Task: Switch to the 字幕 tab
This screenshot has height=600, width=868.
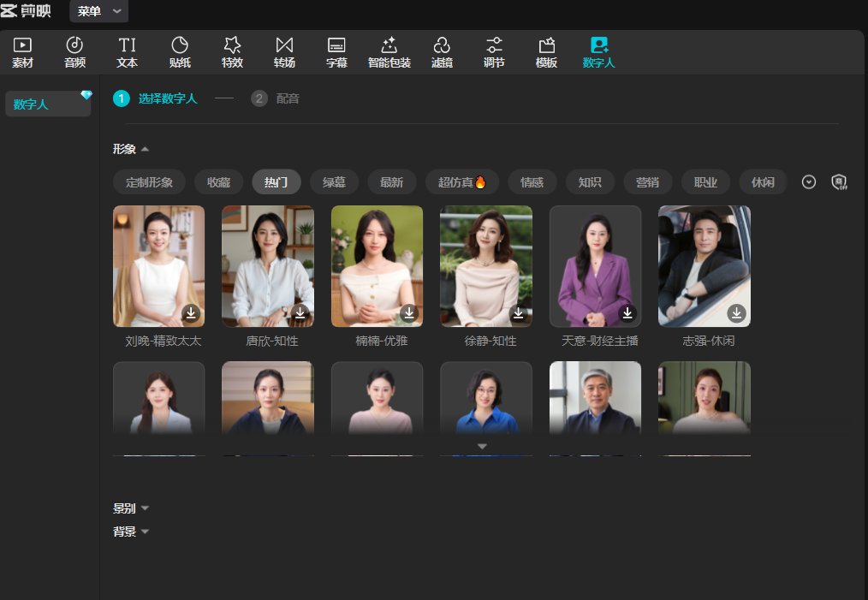Action: click(336, 52)
